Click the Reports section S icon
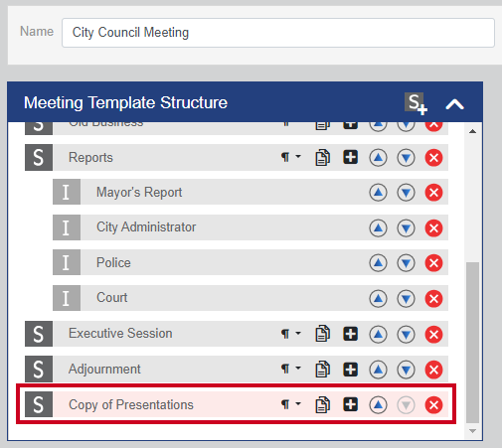This screenshot has height=448, width=502. click(x=39, y=158)
